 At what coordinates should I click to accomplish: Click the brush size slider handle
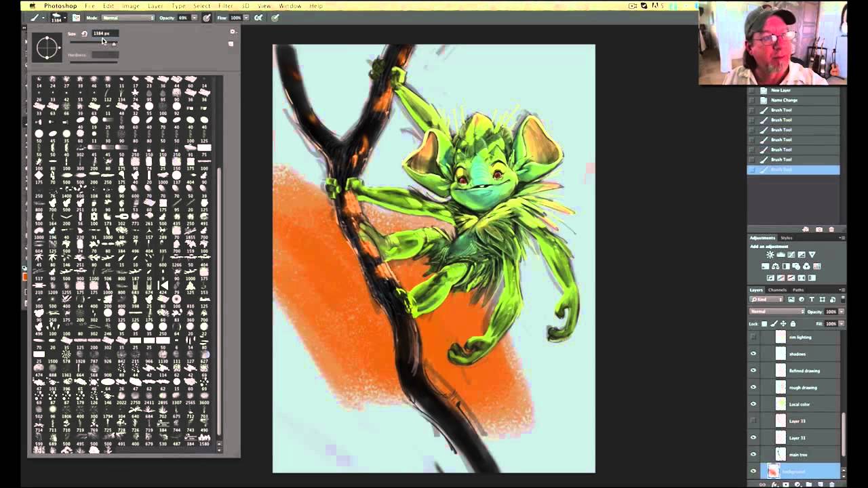(114, 43)
